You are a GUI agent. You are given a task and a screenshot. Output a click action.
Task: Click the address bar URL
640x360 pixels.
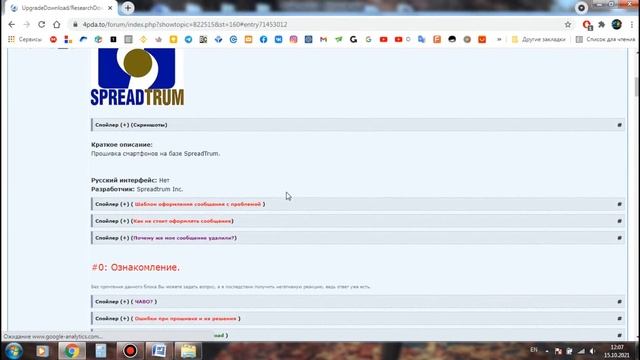(185, 24)
